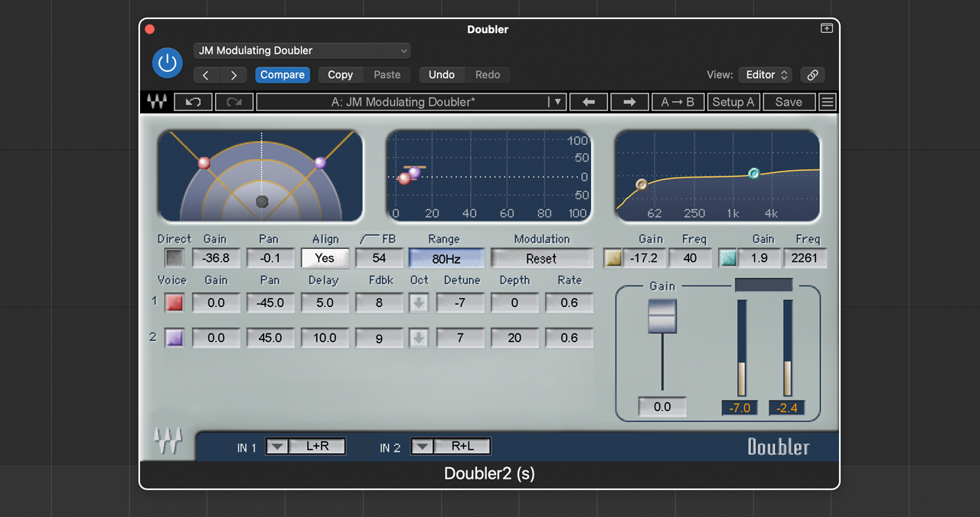Click Voice 2 Fdbk 9 field
The width and height of the screenshot is (980, 517).
pos(379,338)
